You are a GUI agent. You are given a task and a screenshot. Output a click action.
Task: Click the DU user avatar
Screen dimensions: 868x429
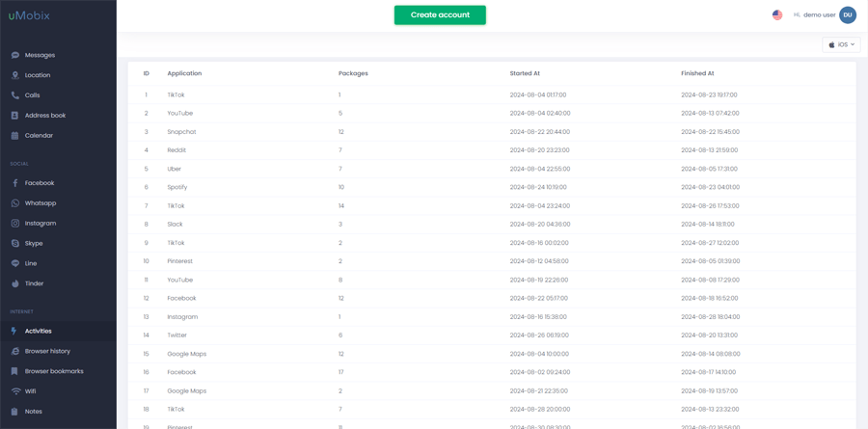[x=848, y=15]
